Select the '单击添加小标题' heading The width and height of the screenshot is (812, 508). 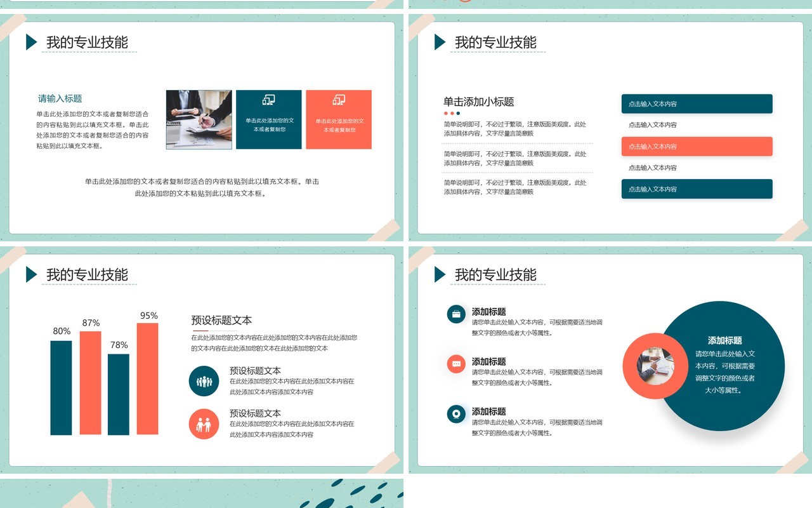tap(478, 102)
